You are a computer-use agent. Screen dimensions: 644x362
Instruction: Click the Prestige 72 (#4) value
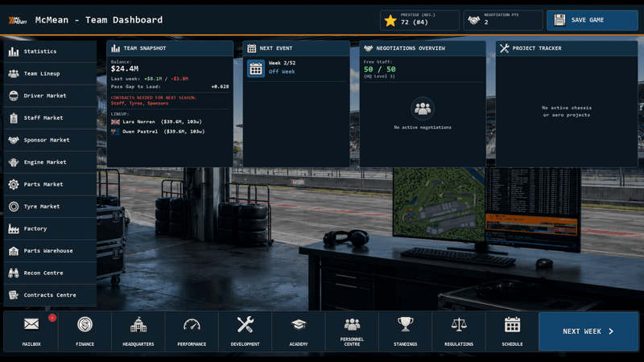point(414,23)
